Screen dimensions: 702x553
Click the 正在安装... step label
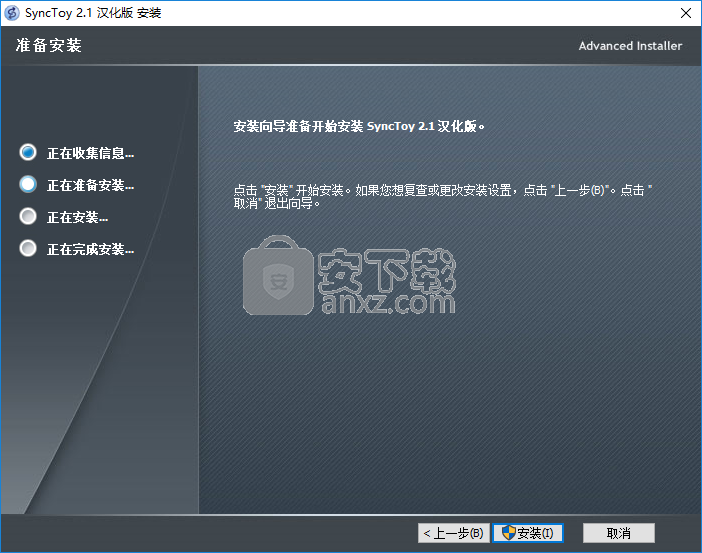77,218
